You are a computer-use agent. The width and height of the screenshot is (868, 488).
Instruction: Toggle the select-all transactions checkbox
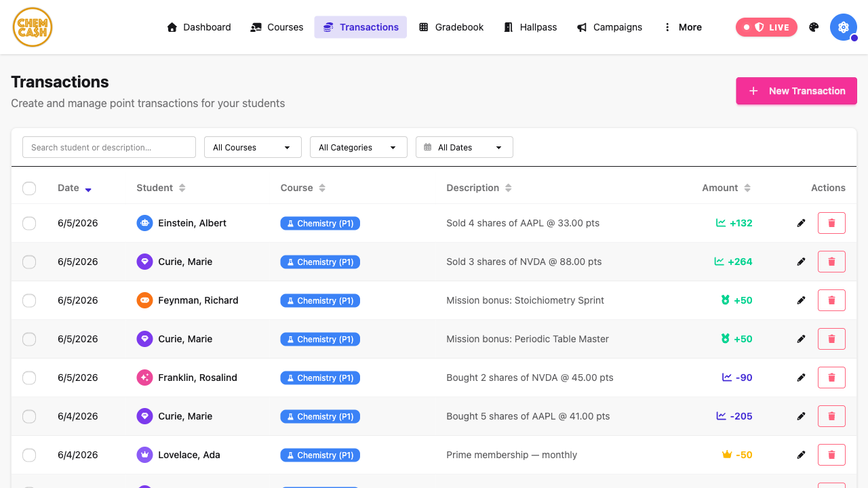(29, 188)
